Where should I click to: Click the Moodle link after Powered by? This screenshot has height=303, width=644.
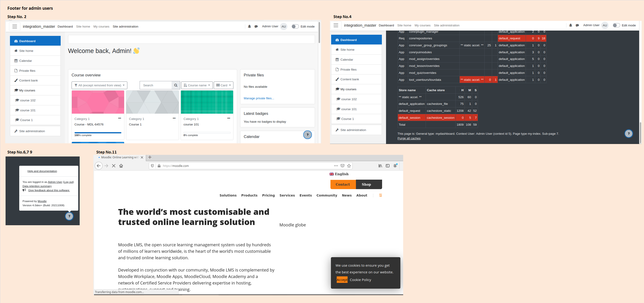click(42, 201)
